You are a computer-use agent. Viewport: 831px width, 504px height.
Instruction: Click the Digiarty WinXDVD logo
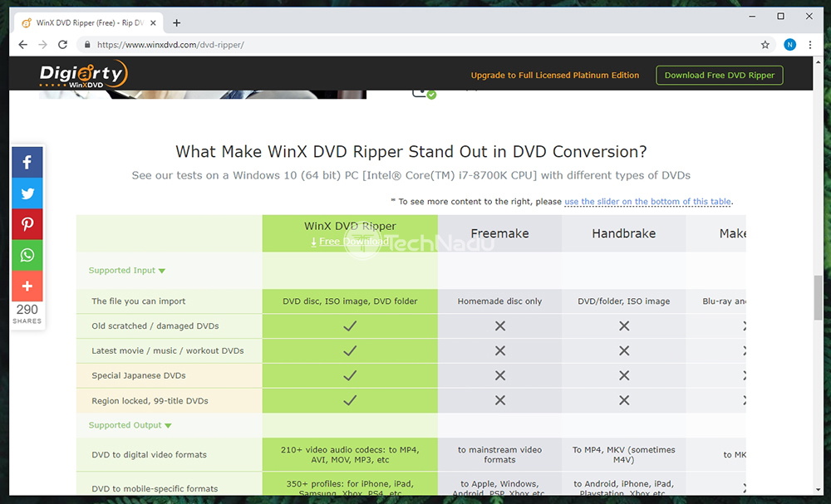84,74
